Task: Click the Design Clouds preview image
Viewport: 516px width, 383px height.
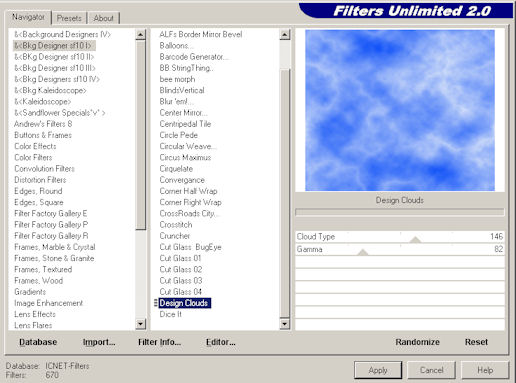Action: (x=400, y=110)
